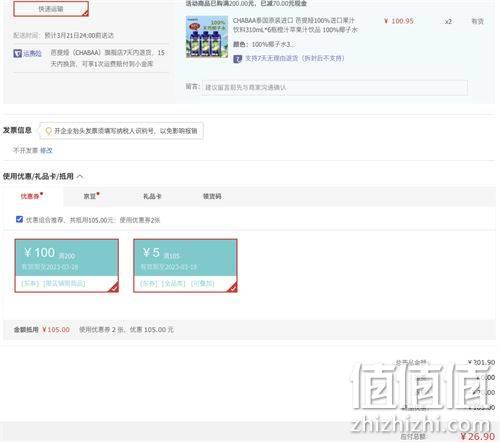This screenshot has height=442, width=500.
Task: Uncheck the 优惠组合推荐 checkbox
Action: tap(19, 219)
